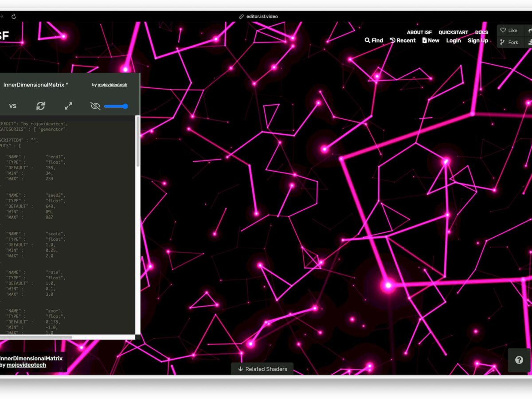Create a New shader
532x399 pixels.
430,40
